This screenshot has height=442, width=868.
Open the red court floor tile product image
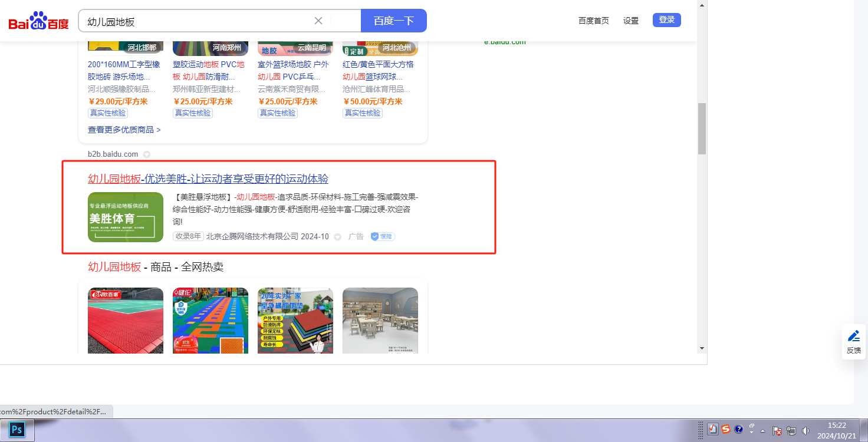(126, 321)
